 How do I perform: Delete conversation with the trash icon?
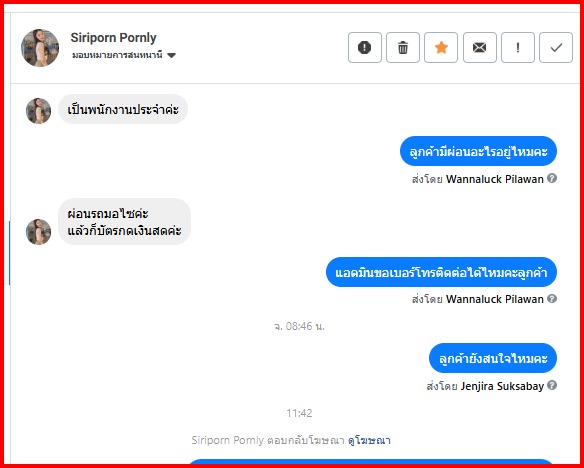click(x=403, y=47)
